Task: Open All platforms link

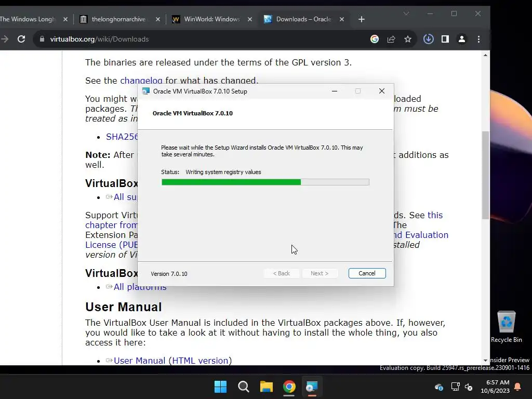Action: click(140, 287)
